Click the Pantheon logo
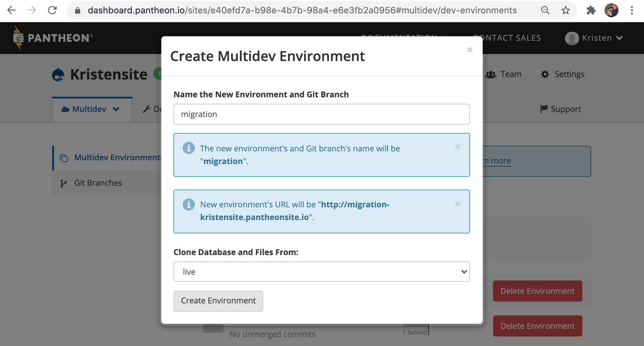Image resolution: width=644 pixels, height=346 pixels. point(53,38)
